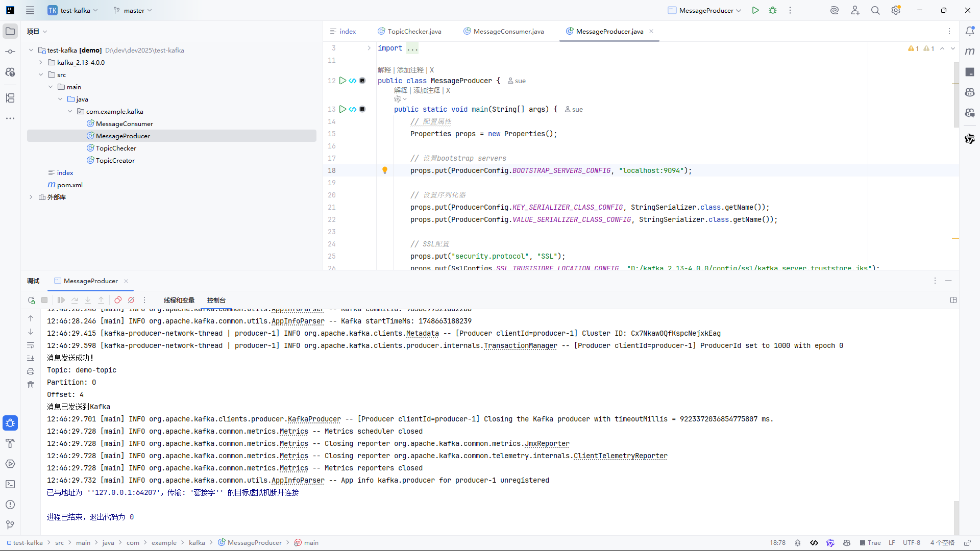Open the Structure tool window icon
This screenshot has width=980, height=551.
click(x=10, y=98)
